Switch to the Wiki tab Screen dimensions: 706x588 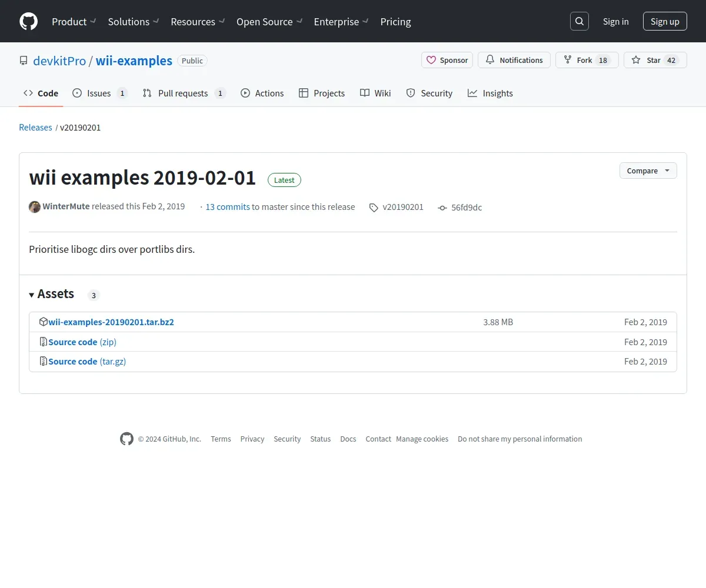click(x=375, y=93)
